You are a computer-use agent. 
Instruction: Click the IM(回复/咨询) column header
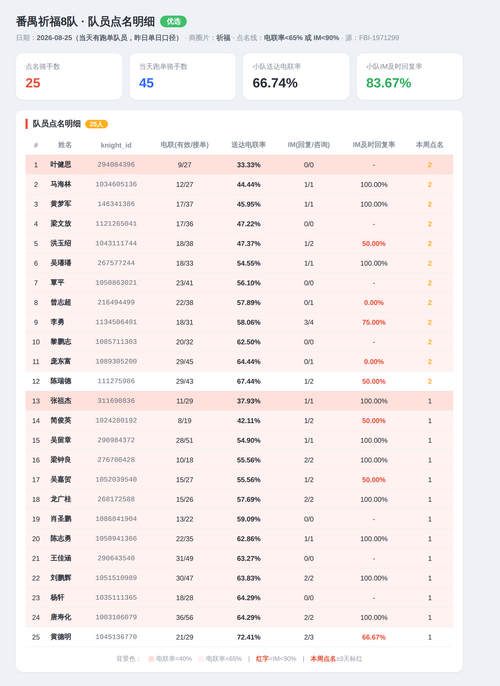tap(308, 145)
